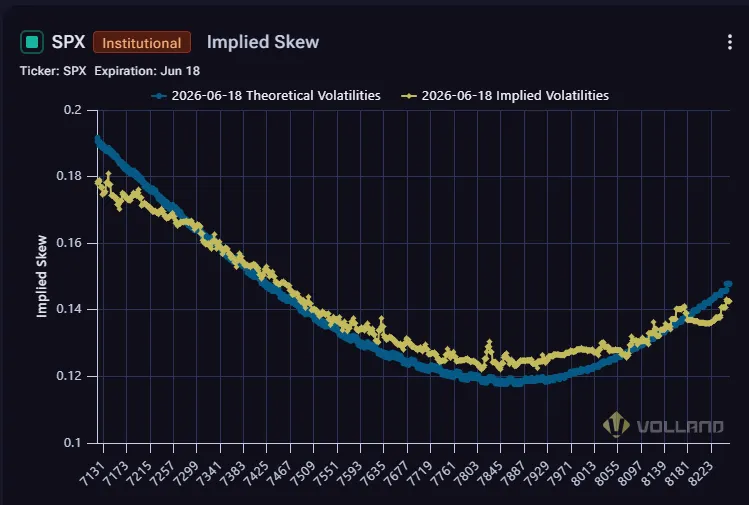The width and height of the screenshot is (749, 505).
Task: Click the 7551 strike label
Action: click(326, 473)
